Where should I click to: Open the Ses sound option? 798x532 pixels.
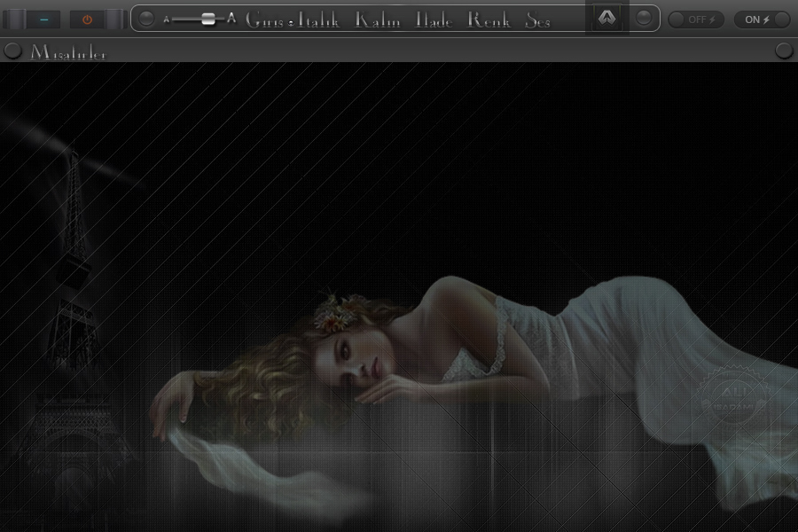(x=537, y=20)
